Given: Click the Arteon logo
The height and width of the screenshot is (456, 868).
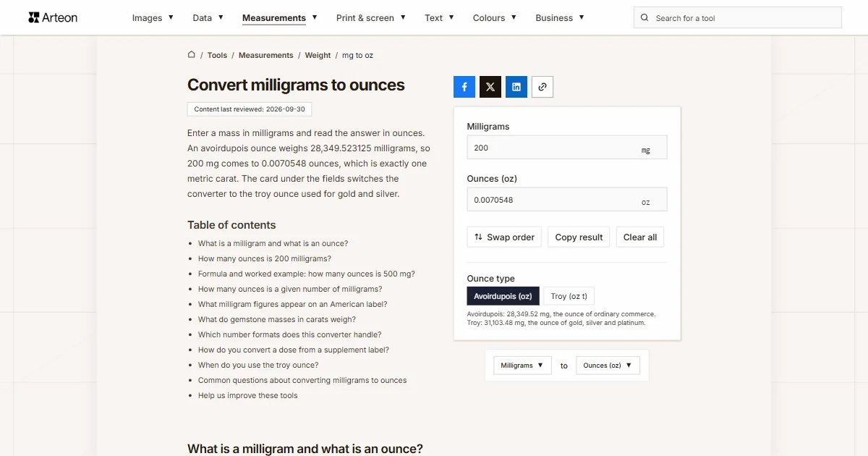Looking at the screenshot, I should [x=53, y=17].
